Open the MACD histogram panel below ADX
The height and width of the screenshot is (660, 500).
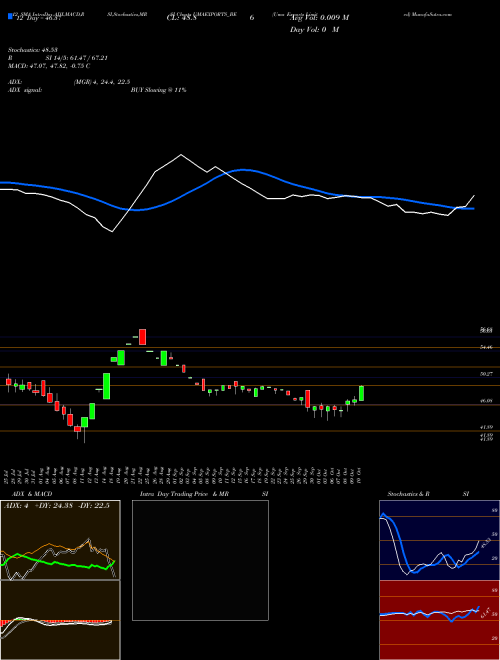click(60, 620)
